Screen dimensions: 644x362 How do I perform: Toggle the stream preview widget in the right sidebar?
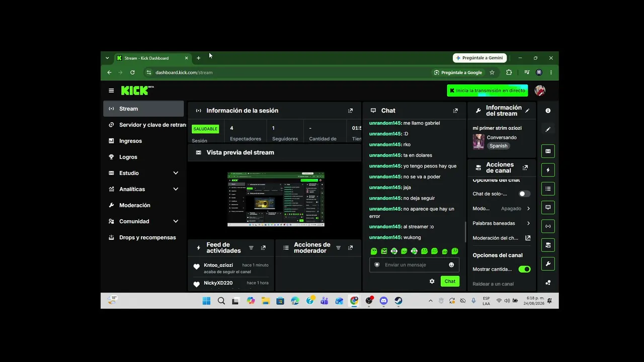(x=548, y=151)
